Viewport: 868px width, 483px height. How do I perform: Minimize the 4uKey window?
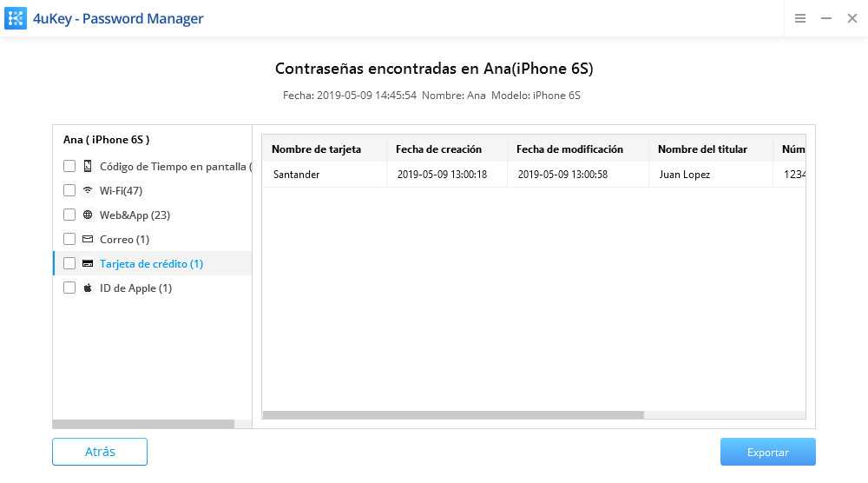click(x=826, y=18)
